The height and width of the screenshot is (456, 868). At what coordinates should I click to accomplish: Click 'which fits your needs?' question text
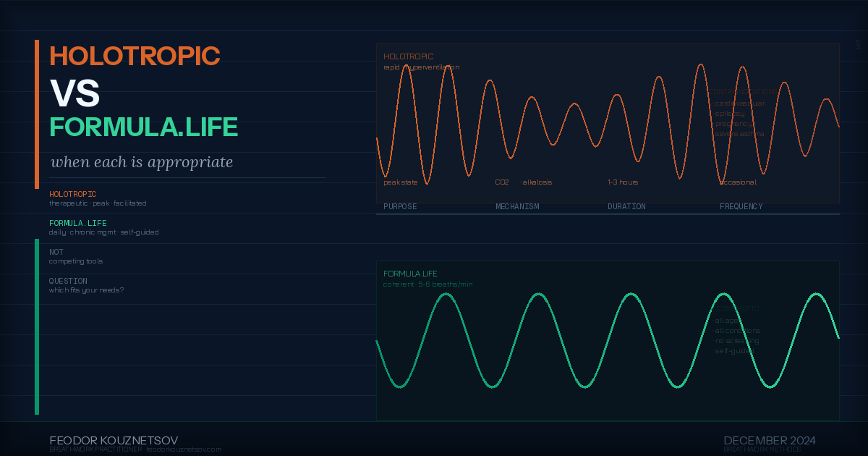[x=86, y=290]
